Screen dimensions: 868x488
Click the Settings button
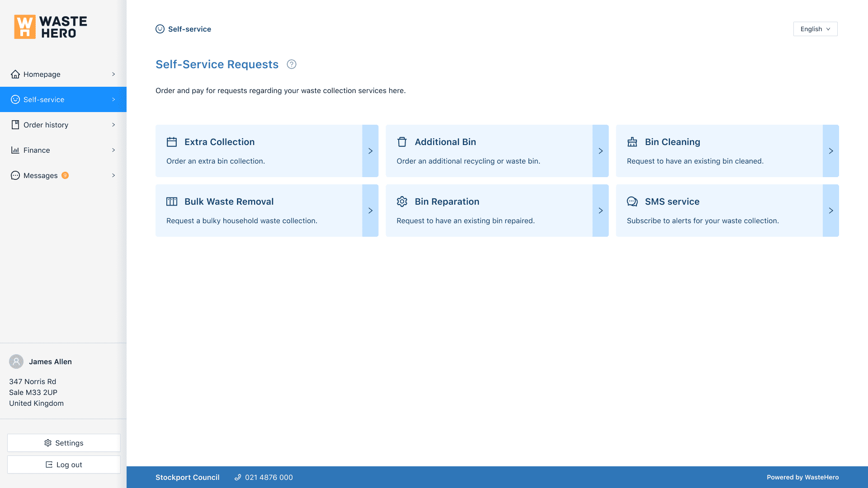[64, 443]
